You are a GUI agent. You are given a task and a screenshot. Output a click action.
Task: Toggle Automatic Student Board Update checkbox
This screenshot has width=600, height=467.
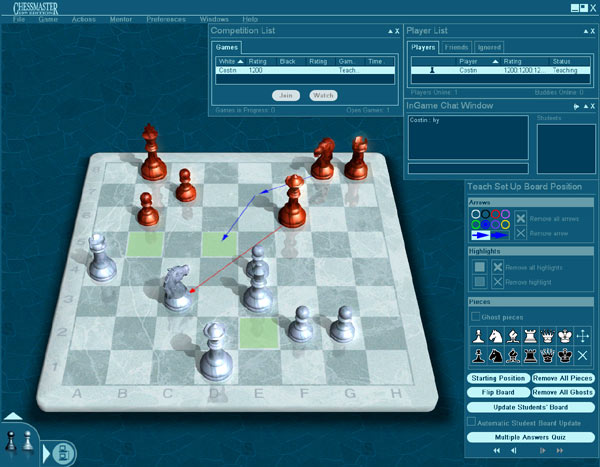point(471,421)
